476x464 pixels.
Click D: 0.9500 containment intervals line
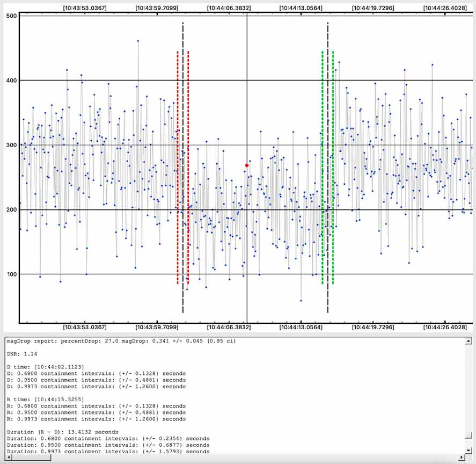tap(96, 380)
